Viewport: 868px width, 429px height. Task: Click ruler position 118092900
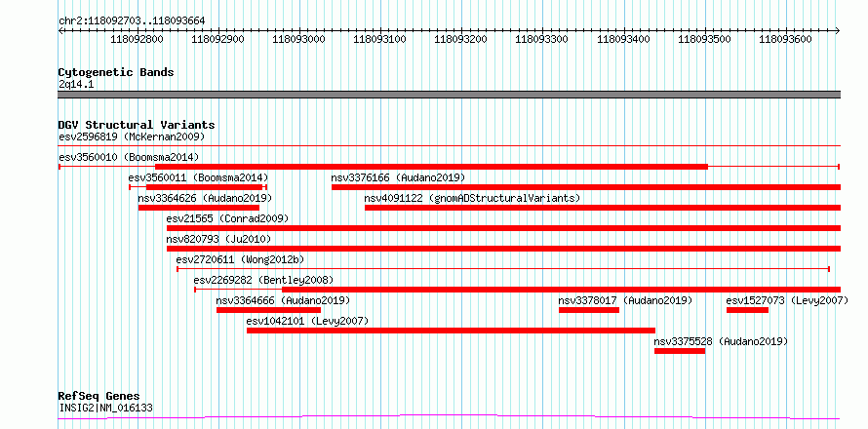218,39
